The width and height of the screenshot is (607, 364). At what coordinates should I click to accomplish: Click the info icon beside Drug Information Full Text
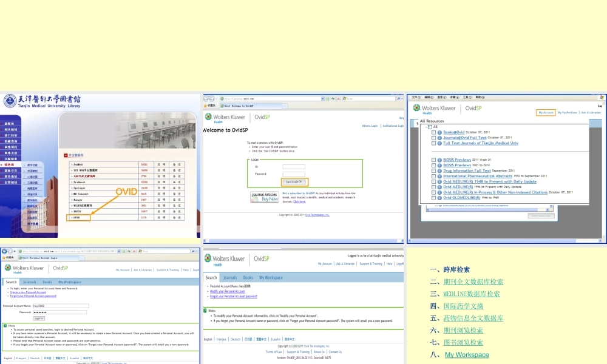pos(439,170)
